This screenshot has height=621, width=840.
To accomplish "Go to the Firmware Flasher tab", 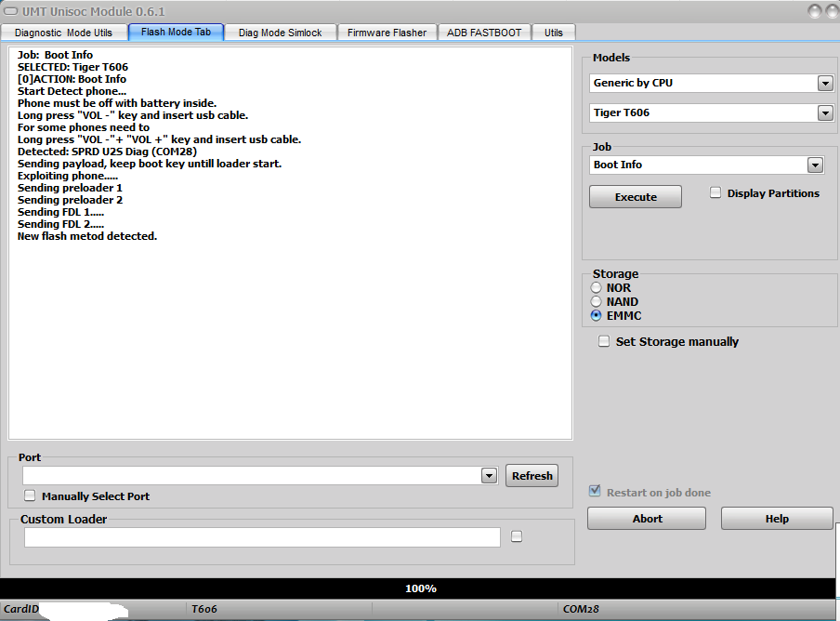I will coord(387,33).
